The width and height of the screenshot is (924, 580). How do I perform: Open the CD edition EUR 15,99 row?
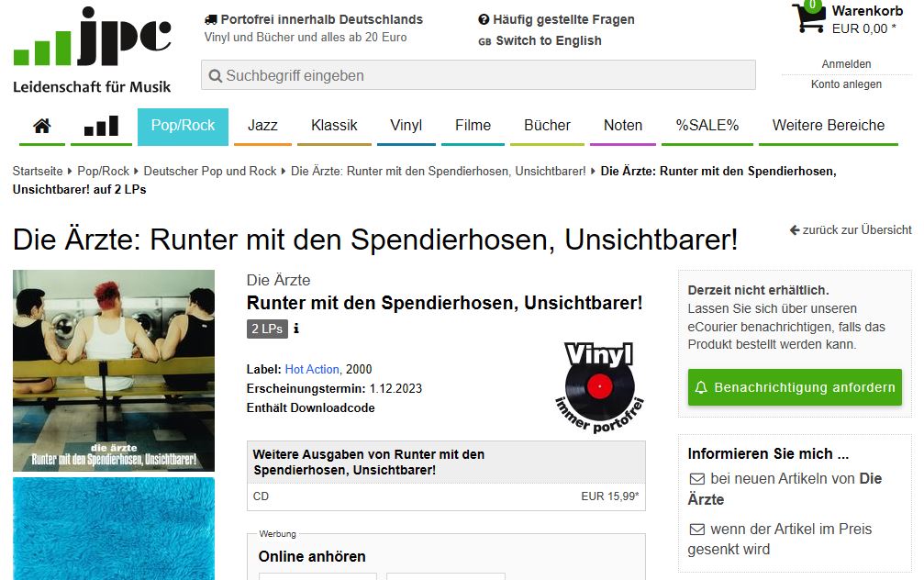coord(446,496)
